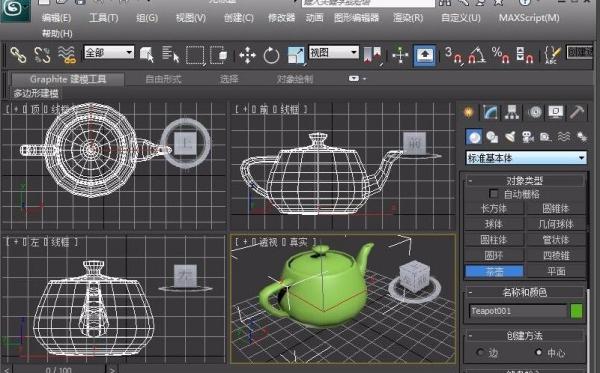Select the Cameras category icon

528,137
